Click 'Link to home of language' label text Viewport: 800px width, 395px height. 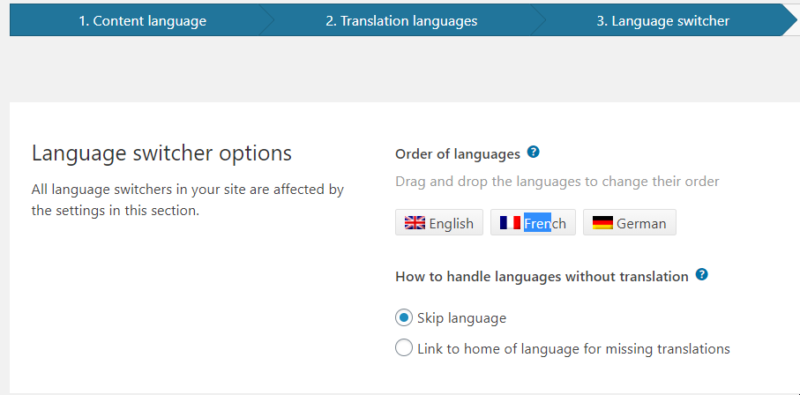[x=573, y=349]
